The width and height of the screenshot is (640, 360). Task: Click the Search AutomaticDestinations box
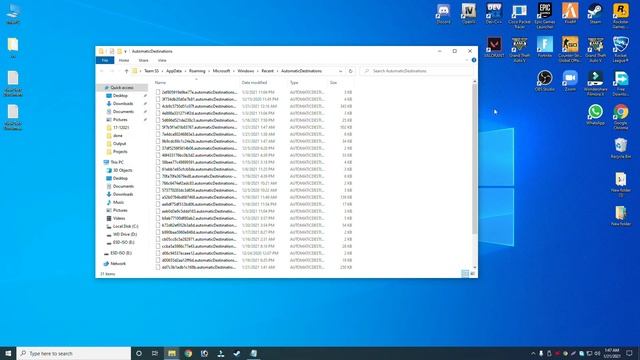point(416,71)
